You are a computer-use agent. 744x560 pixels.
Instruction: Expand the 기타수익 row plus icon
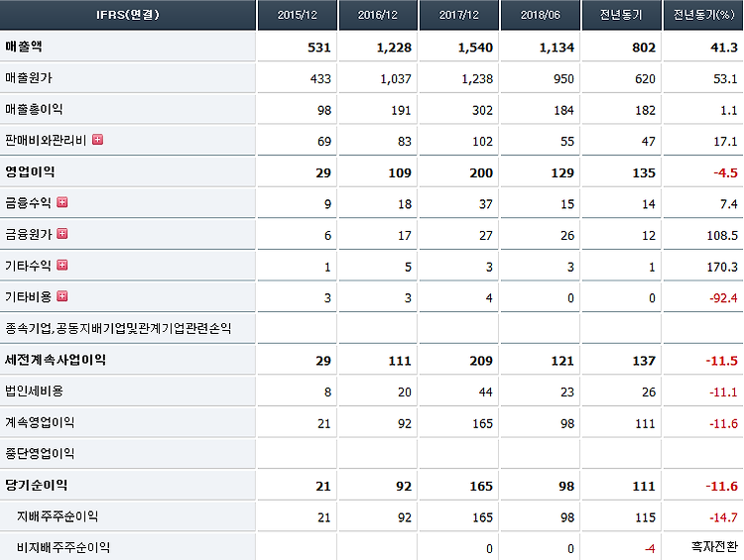(62, 265)
